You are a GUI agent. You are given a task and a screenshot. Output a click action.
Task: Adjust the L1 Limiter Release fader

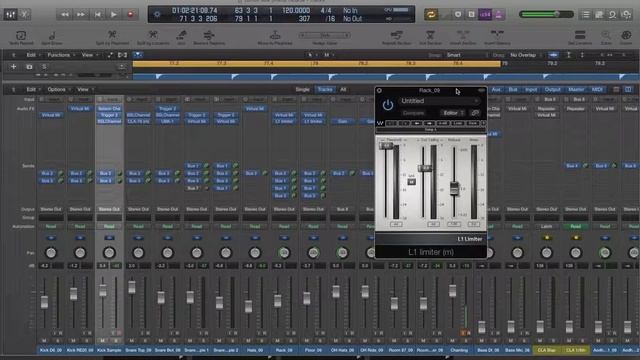(454, 188)
